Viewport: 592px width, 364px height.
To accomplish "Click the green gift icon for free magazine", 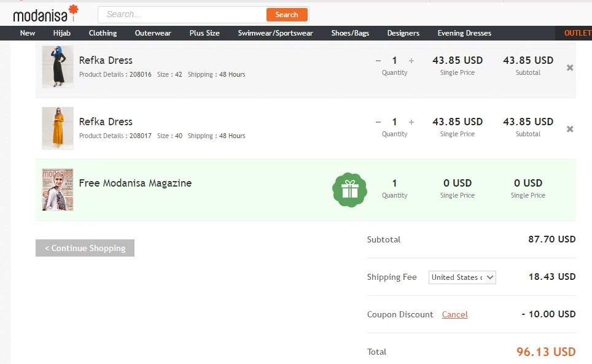I will pos(349,190).
